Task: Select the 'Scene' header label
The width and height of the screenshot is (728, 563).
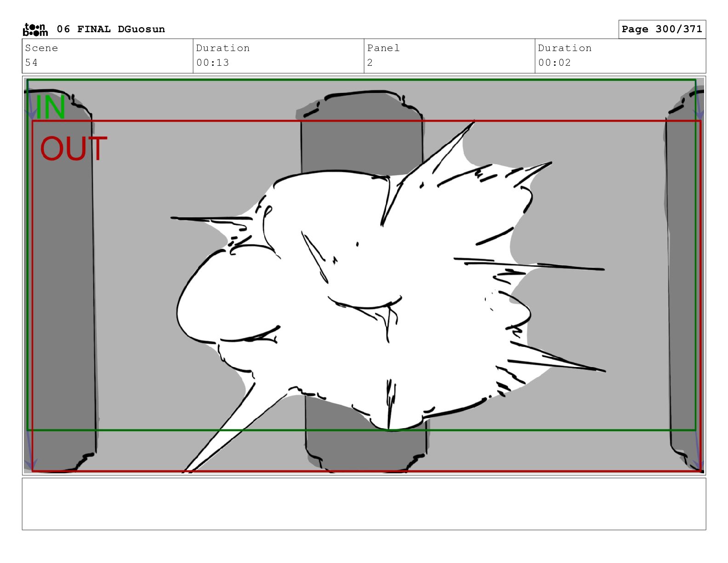Action: (41, 48)
